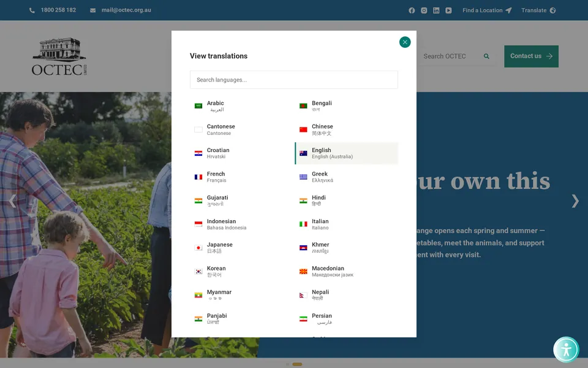
Task: Switch site language to Greek
Action: pyautogui.click(x=347, y=177)
